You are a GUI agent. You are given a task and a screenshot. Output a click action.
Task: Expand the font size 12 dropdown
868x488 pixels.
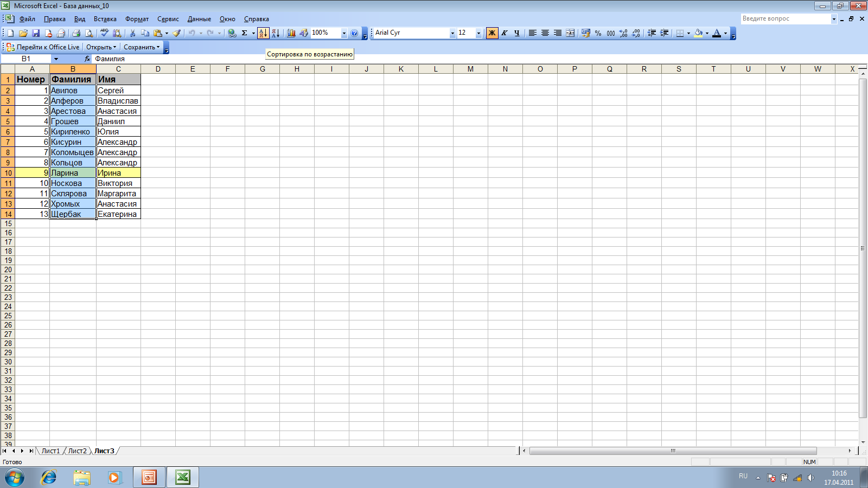point(478,33)
